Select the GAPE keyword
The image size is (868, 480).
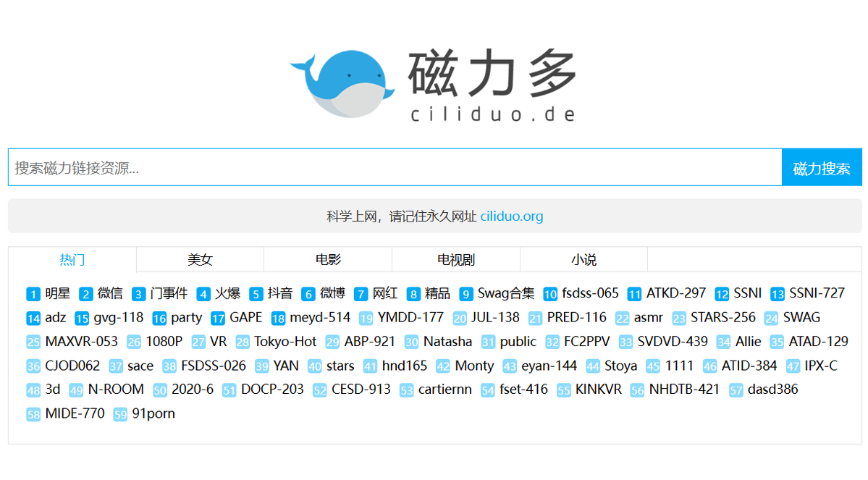point(246,318)
